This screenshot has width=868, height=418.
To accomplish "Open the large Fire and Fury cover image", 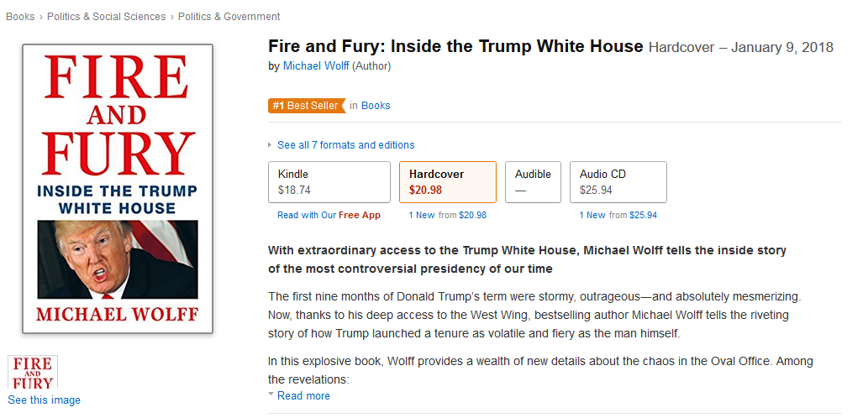I will coord(118,189).
